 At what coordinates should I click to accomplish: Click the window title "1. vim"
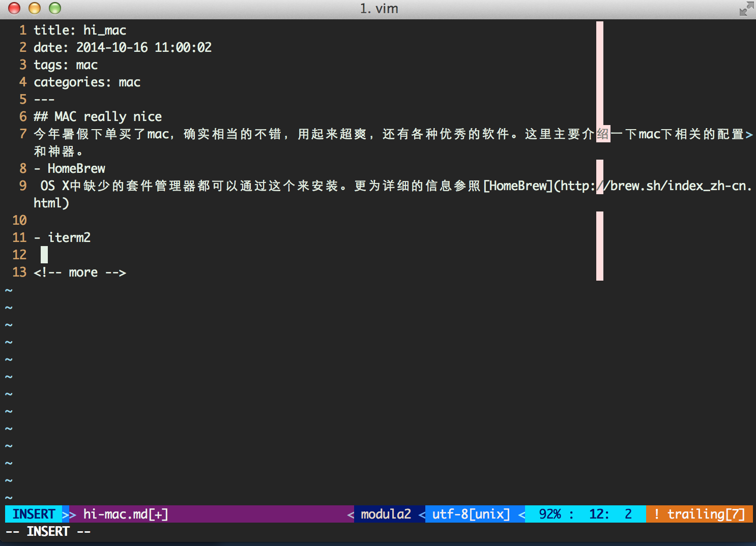(379, 9)
